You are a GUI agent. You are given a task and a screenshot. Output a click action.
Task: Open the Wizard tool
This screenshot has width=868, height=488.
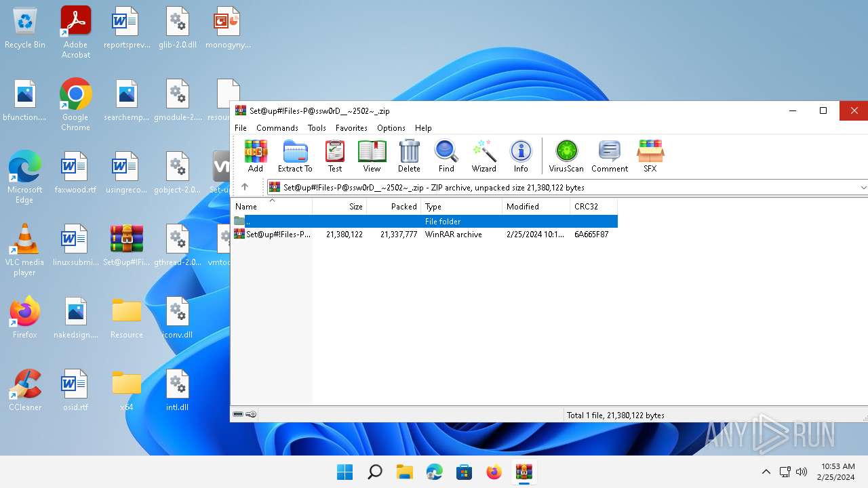tap(484, 157)
